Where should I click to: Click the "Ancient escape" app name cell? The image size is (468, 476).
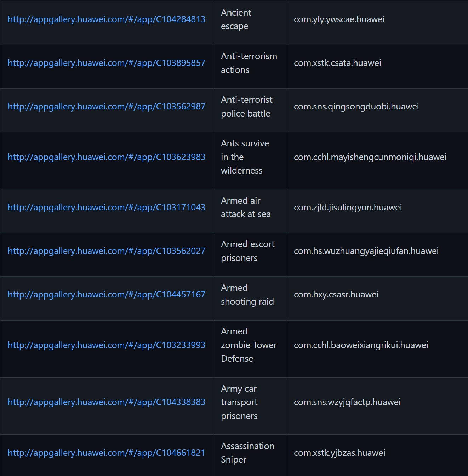tap(236, 19)
